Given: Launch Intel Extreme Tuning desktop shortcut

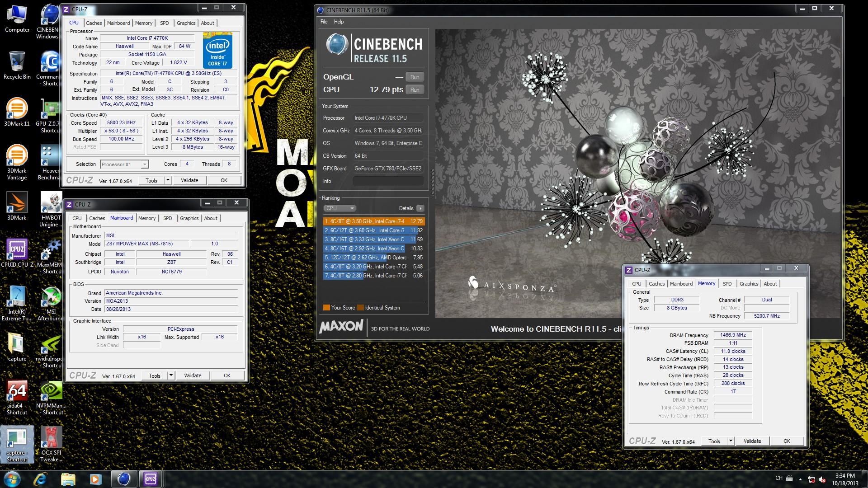Looking at the screenshot, I should pyautogui.click(x=17, y=304).
